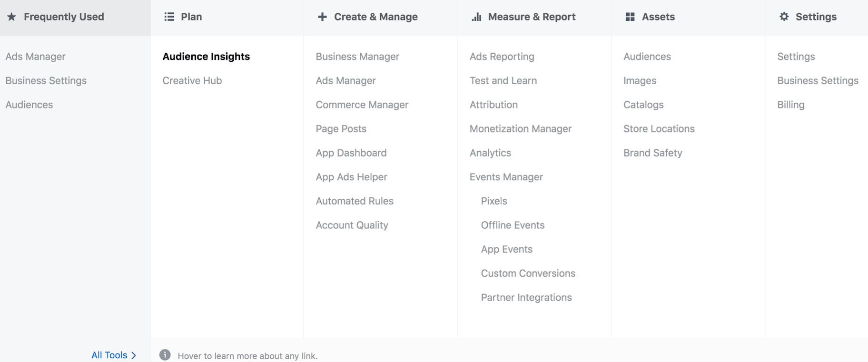This screenshot has width=868, height=362.
Task: Open Pixels under Events Manager
Action: click(494, 201)
